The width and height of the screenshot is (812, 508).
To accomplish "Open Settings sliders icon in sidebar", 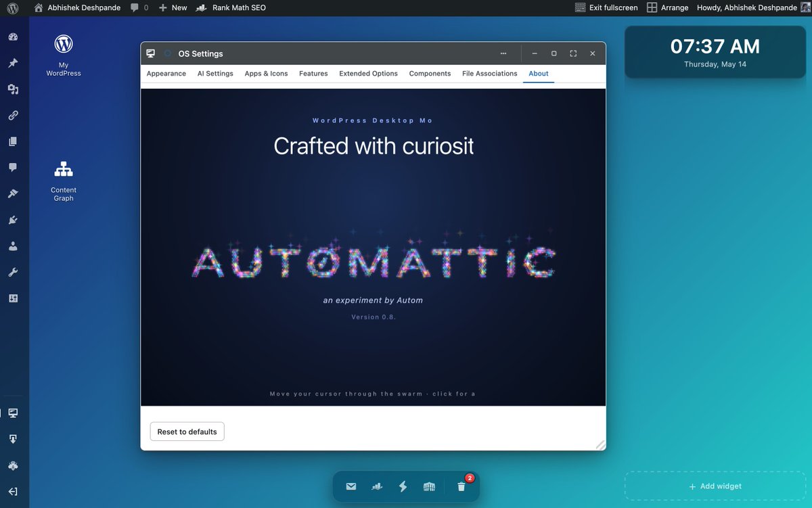I will point(13,298).
